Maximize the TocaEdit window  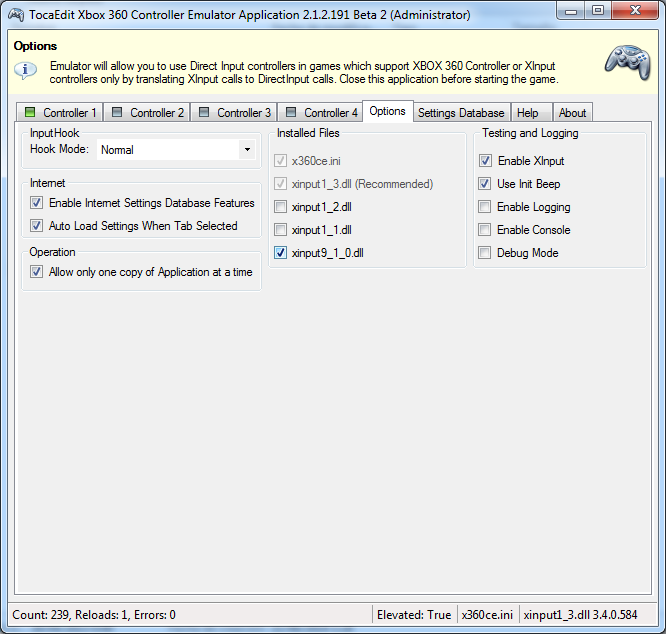pyautogui.click(x=598, y=11)
